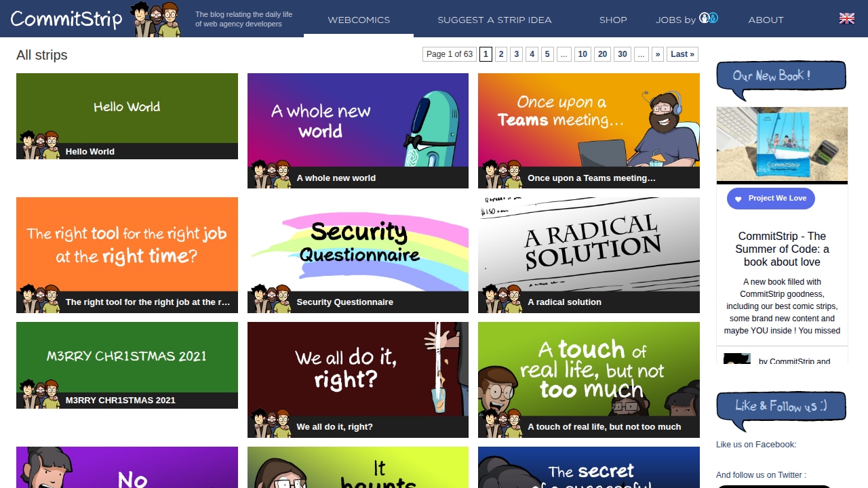868x488 pixels.
Task: Open the 'A radical solution' strip
Action: coord(589,255)
